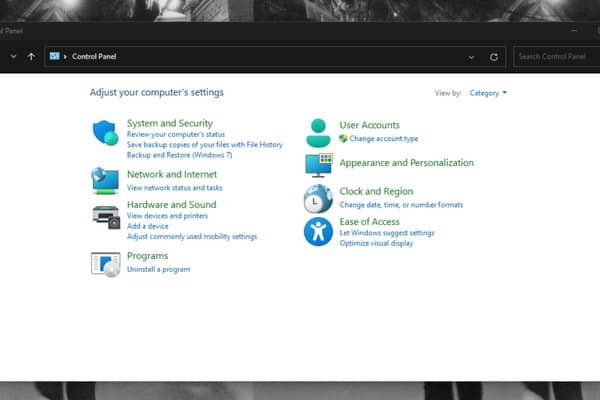Open the Programs category
The image size is (600, 400).
[x=147, y=256]
